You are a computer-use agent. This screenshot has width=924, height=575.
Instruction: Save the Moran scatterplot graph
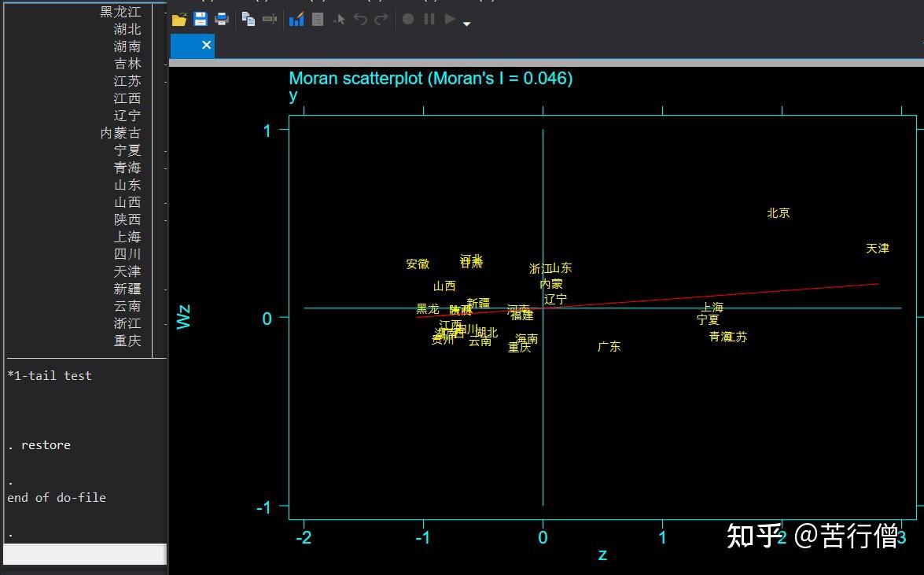coord(201,19)
